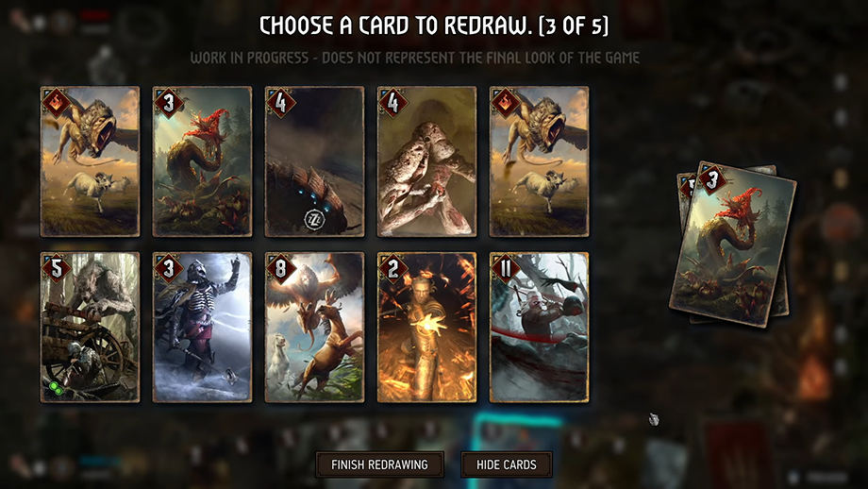Image resolution: width=868 pixels, height=489 pixels.
Task: Choose the 8-strength griffin attacking horse card
Action: tap(315, 328)
